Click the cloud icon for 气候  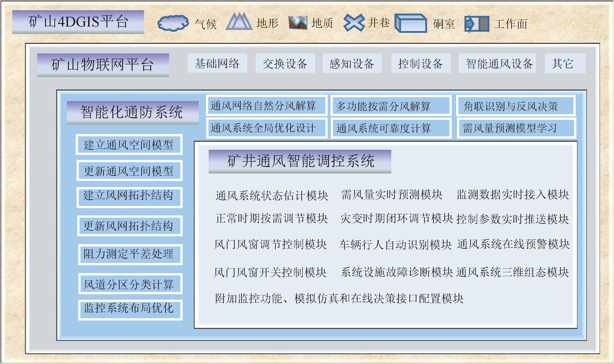[173, 23]
